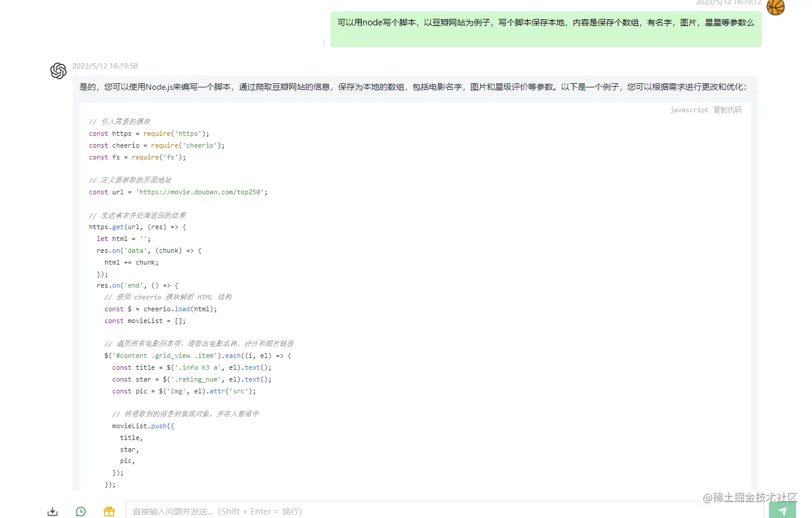Click the comment 定义要抓取的页面地址
Image resolution: width=812 pixels, height=518 pixels.
130,180
